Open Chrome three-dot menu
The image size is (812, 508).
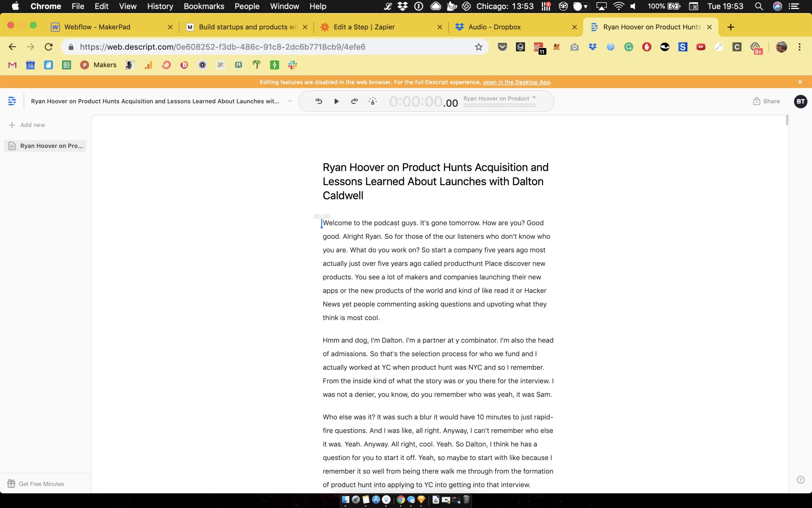[x=799, y=47]
